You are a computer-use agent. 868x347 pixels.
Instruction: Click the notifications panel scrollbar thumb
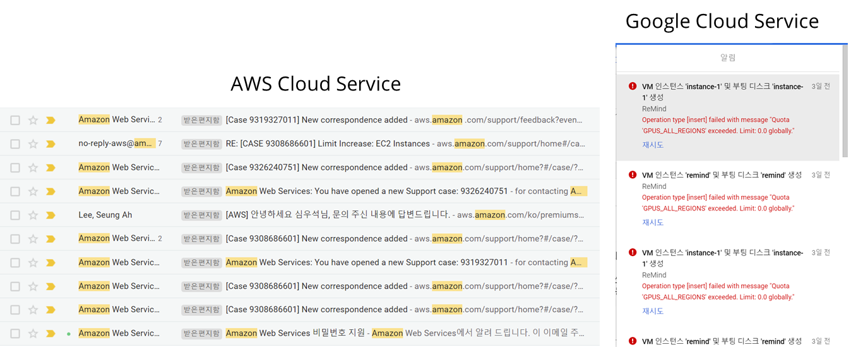[845, 101]
